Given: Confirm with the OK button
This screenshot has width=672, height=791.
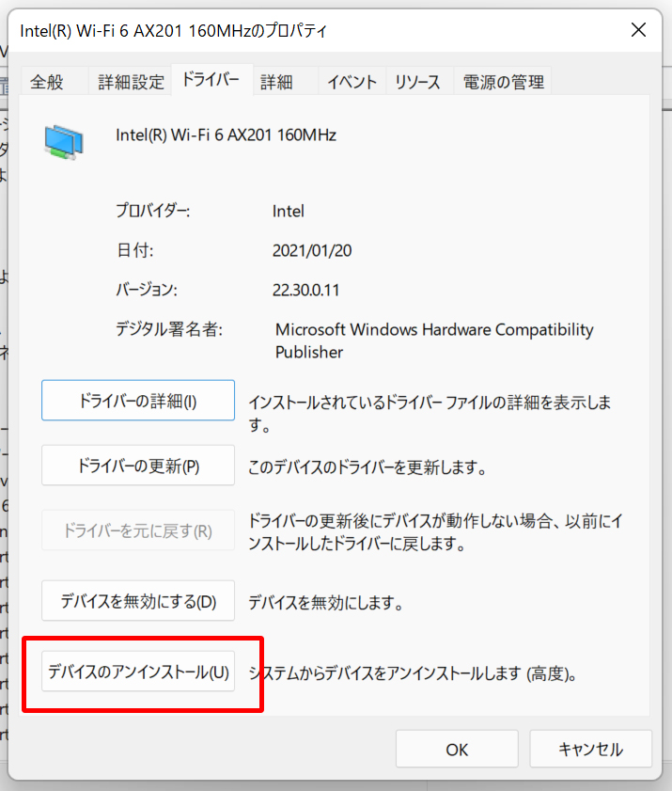Looking at the screenshot, I should 457,749.
